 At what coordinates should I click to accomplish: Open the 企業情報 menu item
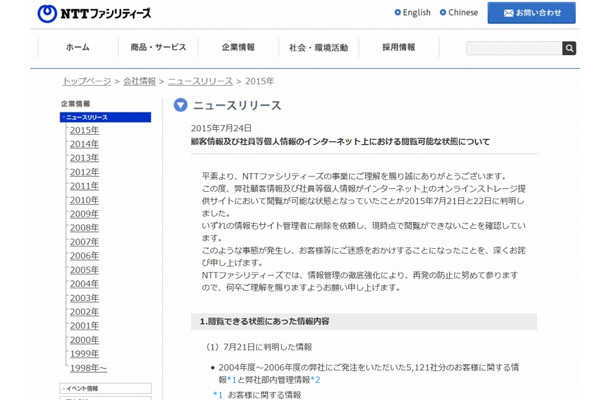238,47
